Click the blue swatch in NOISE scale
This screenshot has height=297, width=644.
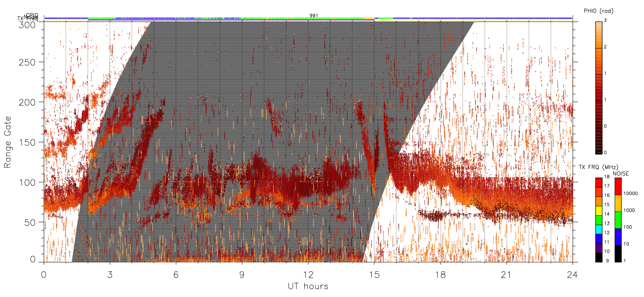[x=618, y=236]
